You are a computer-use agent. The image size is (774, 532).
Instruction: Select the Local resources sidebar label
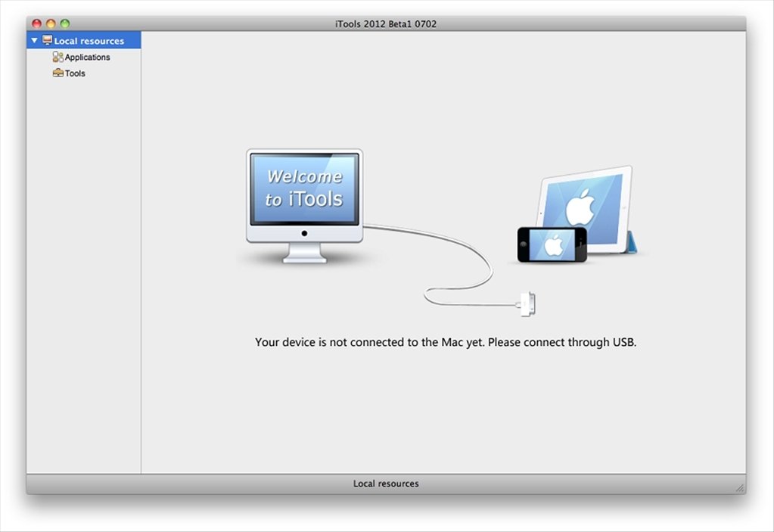click(x=89, y=41)
